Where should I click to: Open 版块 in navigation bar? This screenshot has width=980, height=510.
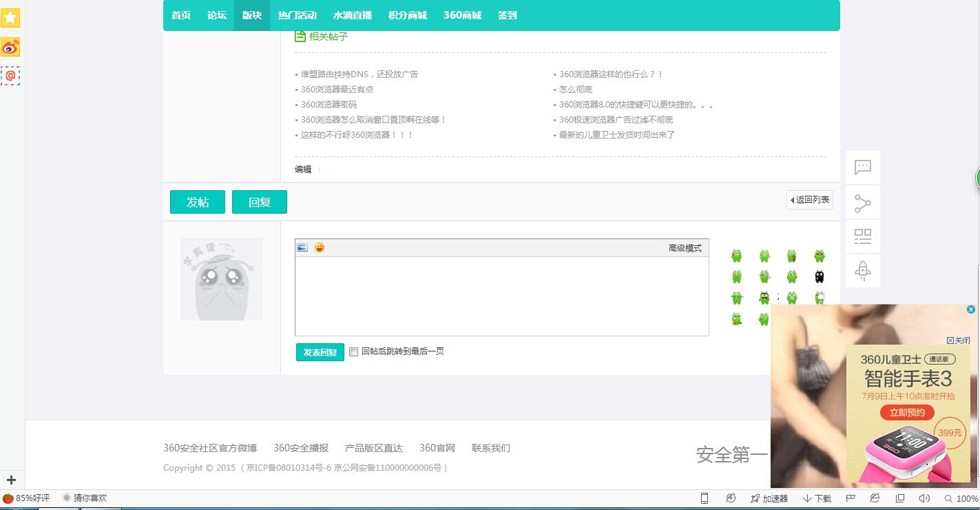[x=252, y=15]
